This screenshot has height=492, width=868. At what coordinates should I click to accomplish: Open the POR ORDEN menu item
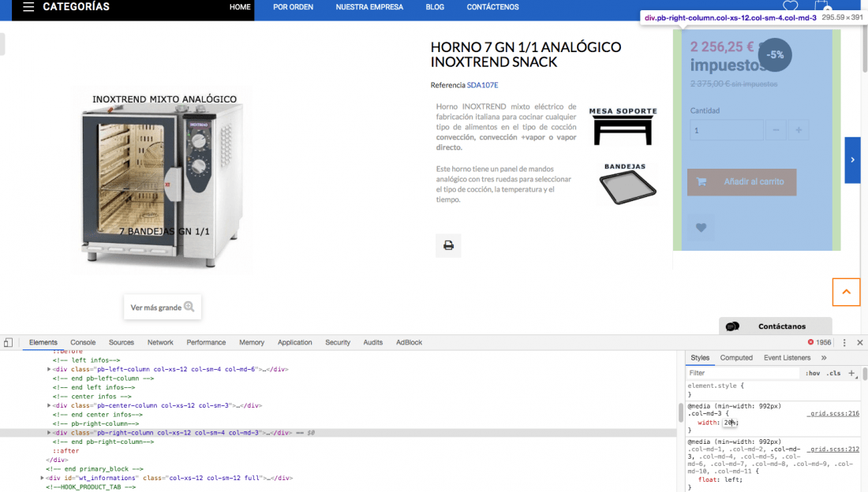point(293,7)
